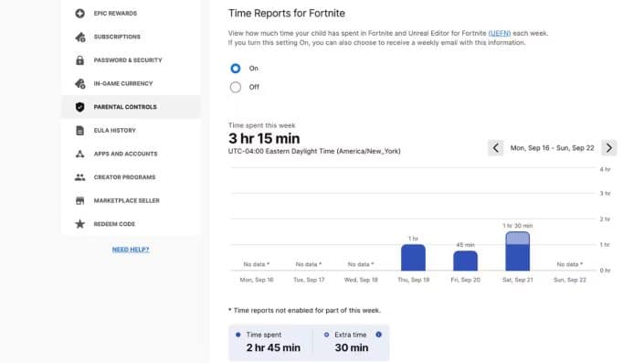Image resolution: width=644 pixels, height=363 pixels.
Task: Click the 'Mon, Sep 16' axis label
Action: pos(257,280)
